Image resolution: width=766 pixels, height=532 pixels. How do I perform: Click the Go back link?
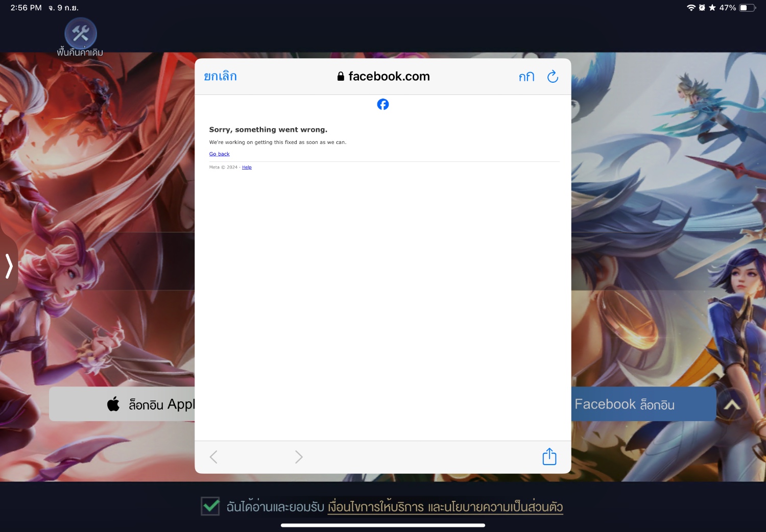click(220, 154)
